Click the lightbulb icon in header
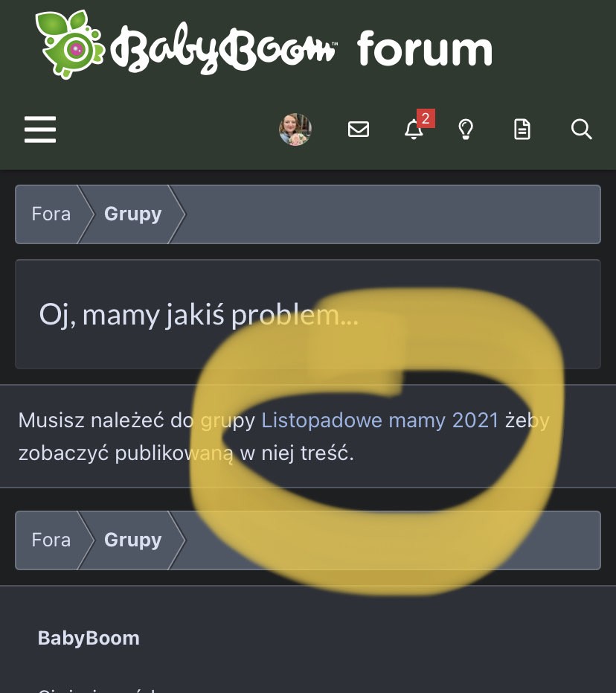 (x=466, y=130)
